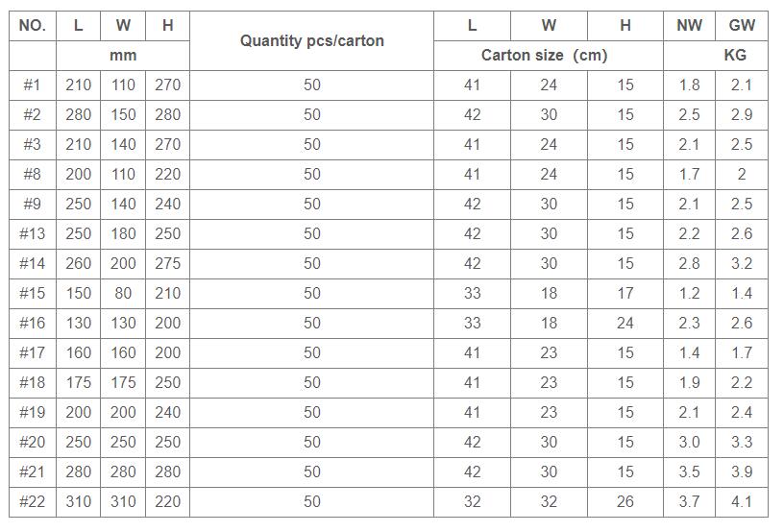Select net weight 3.5 in row #21

click(689, 472)
